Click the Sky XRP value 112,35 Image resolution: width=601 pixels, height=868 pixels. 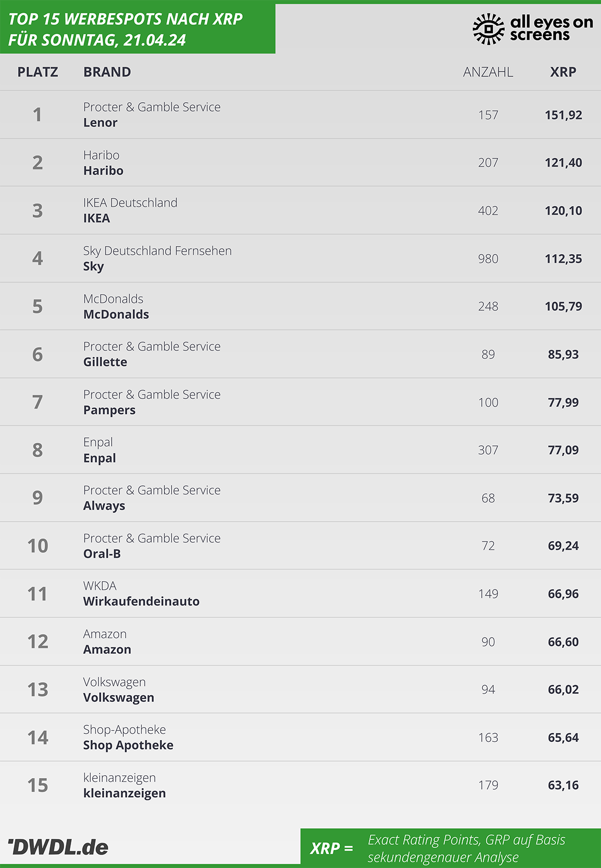[563, 259]
